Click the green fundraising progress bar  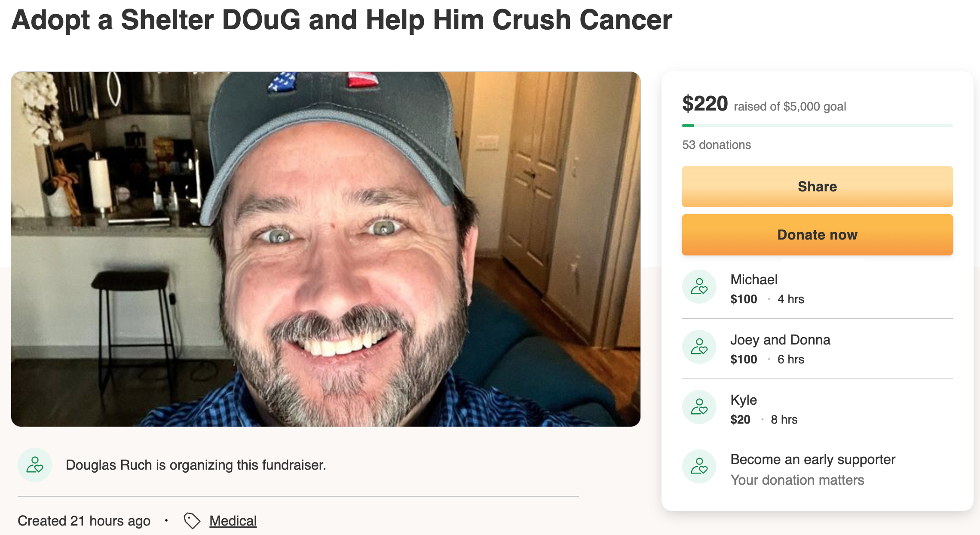(x=817, y=126)
